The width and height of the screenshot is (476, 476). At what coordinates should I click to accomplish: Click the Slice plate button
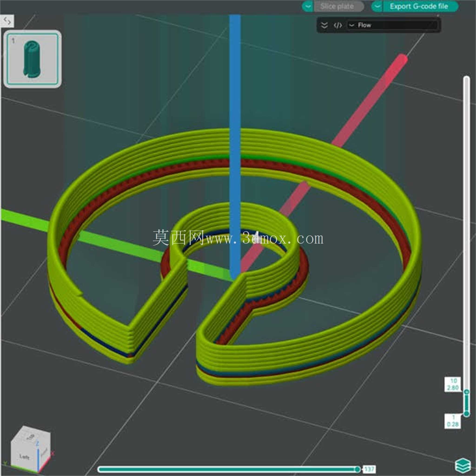pos(338,7)
